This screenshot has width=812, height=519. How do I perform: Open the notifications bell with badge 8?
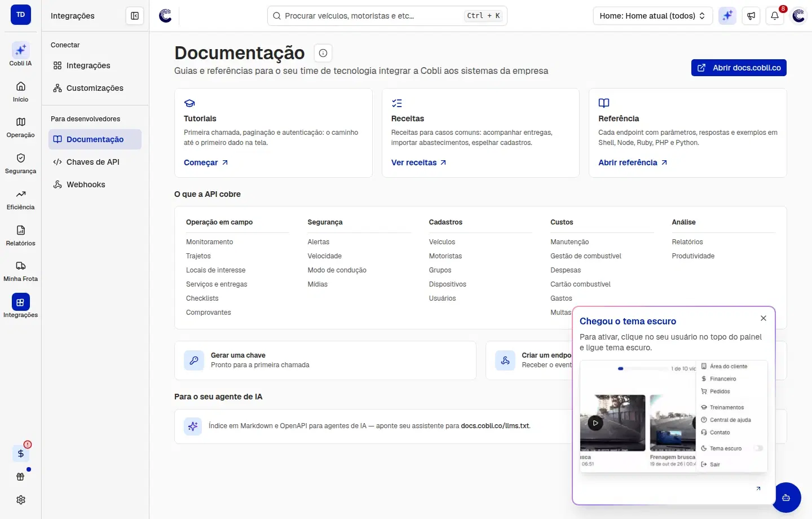[x=775, y=16]
